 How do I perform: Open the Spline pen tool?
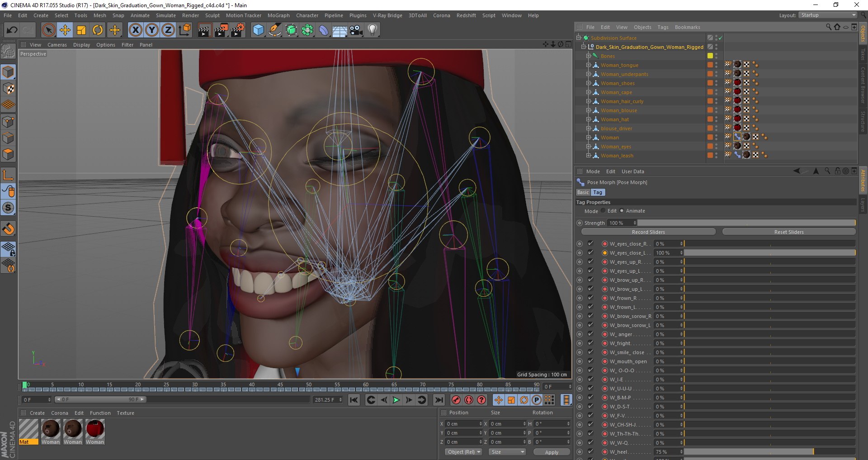(x=274, y=30)
